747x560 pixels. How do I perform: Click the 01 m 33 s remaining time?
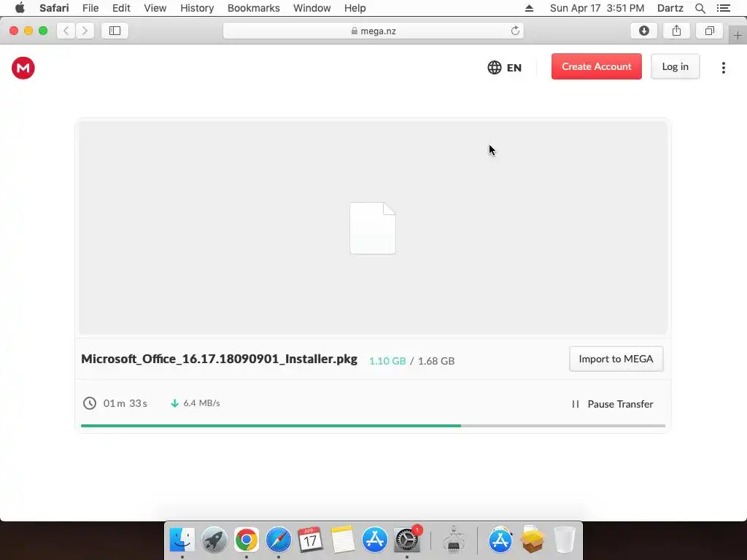click(125, 403)
